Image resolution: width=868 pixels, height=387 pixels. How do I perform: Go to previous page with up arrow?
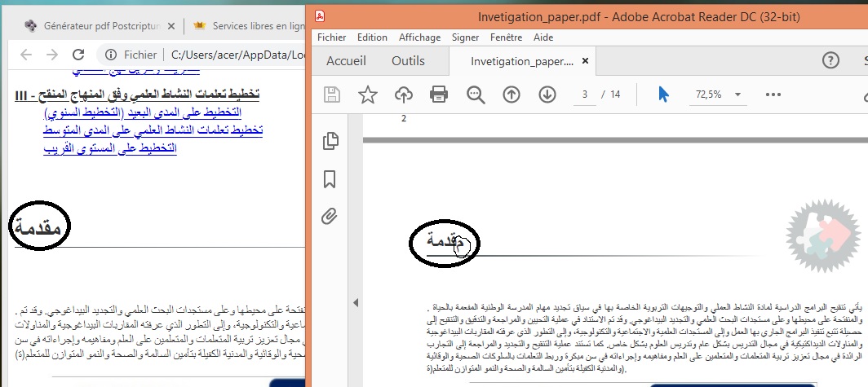(511, 95)
